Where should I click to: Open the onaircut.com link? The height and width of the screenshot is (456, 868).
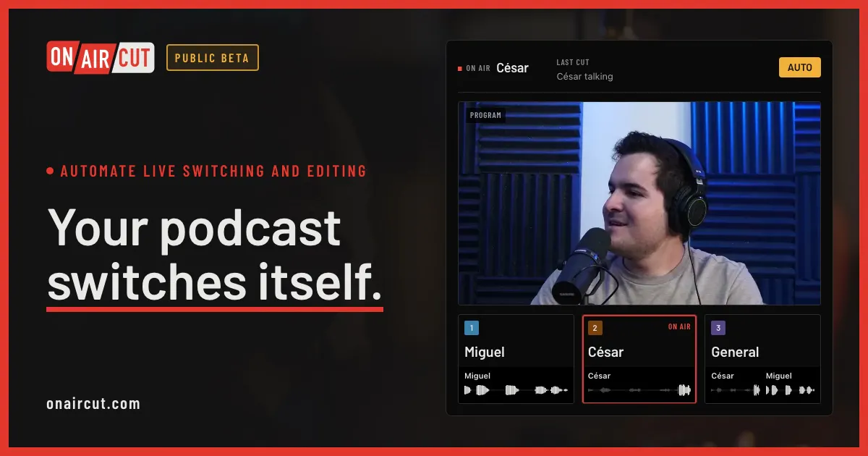pos(93,404)
